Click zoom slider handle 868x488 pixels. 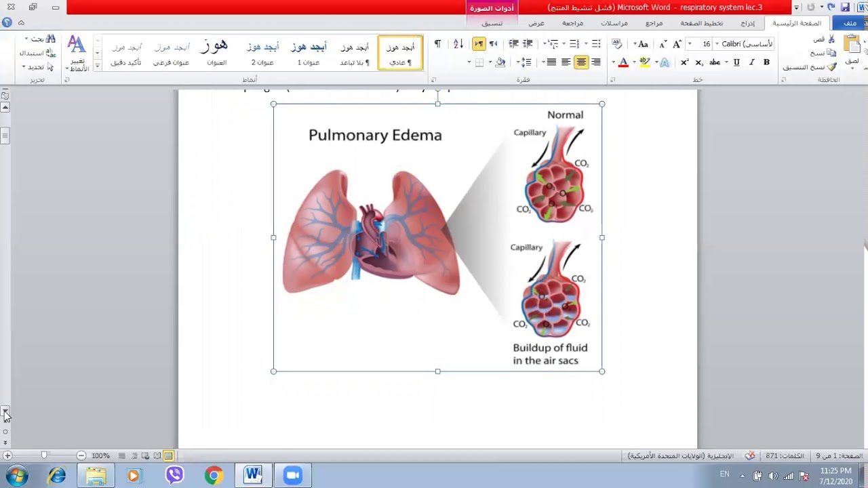44,455
